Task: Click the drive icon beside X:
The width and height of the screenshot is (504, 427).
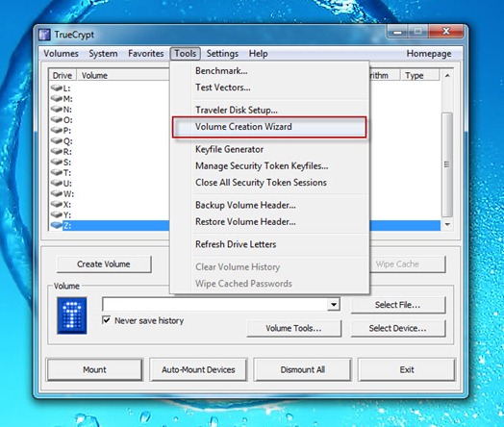Action: pos(56,204)
